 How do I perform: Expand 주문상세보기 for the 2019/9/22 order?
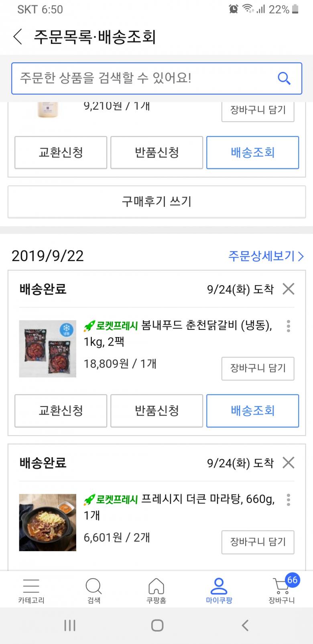coord(266,256)
